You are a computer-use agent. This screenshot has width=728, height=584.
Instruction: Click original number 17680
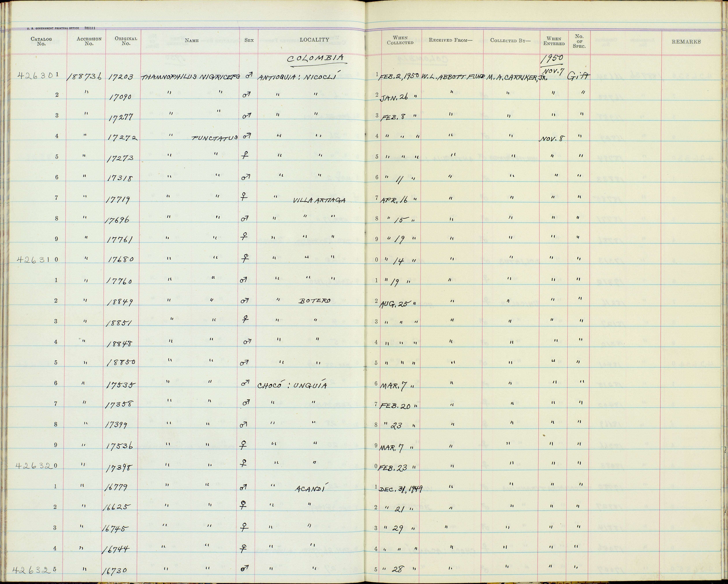click(121, 260)
